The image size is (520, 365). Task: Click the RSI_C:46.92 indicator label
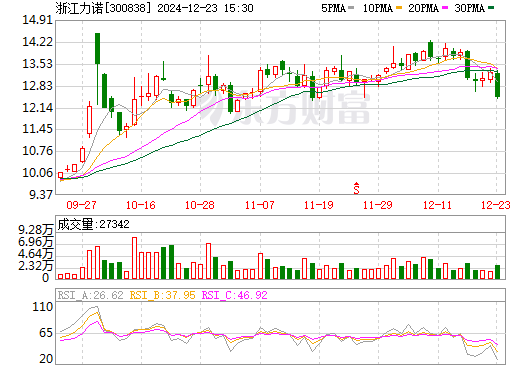coord(235,295)
